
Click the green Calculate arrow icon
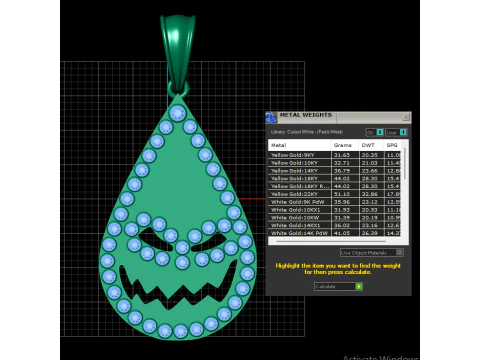pyautogui.click(x=359, y=286)
